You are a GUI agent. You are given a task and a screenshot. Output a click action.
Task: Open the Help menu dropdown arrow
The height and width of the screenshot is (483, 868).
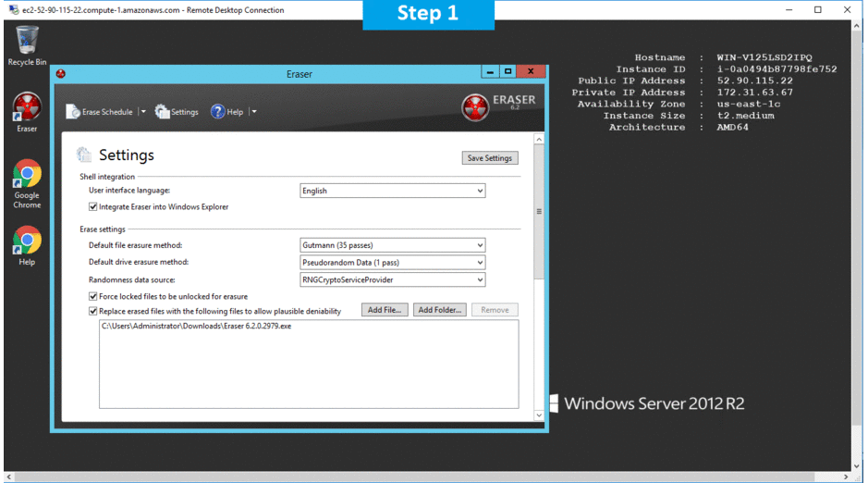pyautogui.click(x=254, y=112)
